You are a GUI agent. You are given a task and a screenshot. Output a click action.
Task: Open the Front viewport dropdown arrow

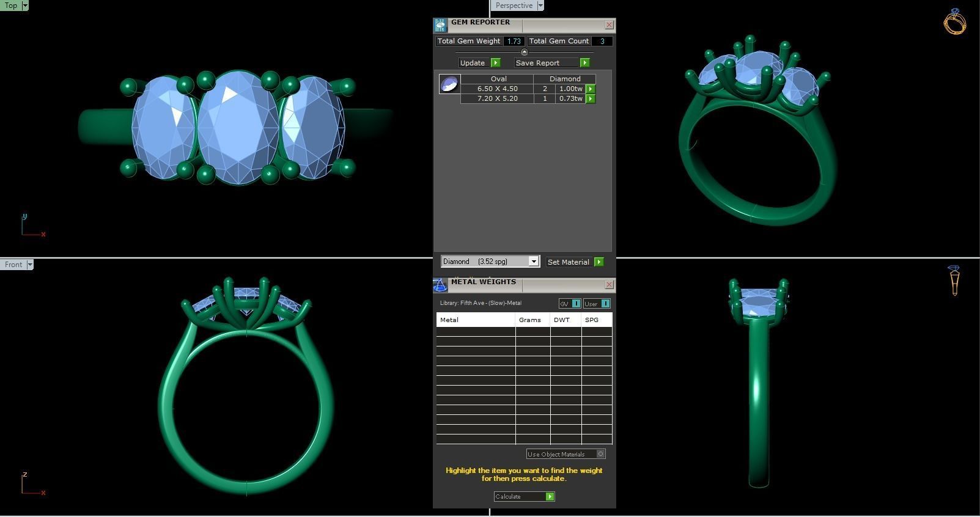[29, 265]
